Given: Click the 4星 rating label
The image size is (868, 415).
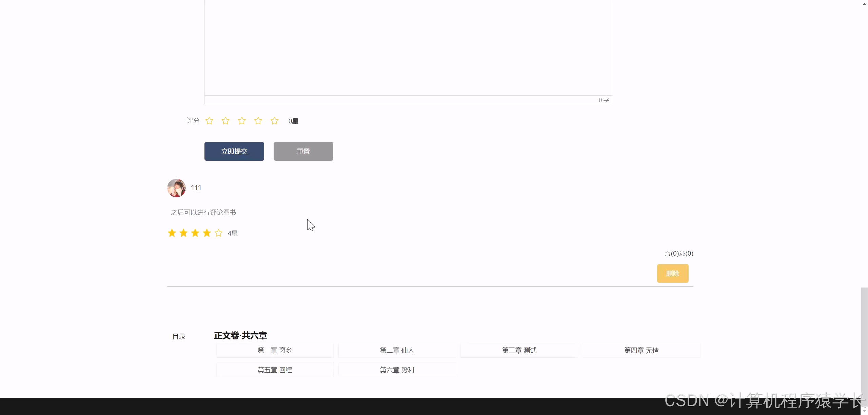Looking at the screenshot, I should (233, 233).
